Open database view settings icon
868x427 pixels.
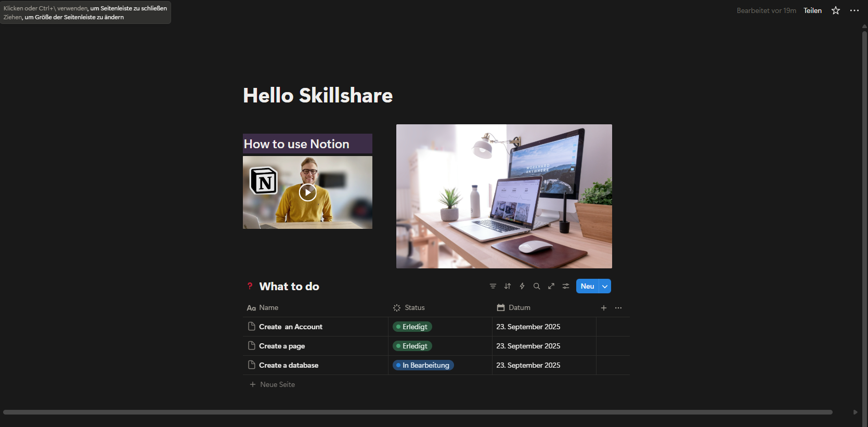tap(566, 286)
